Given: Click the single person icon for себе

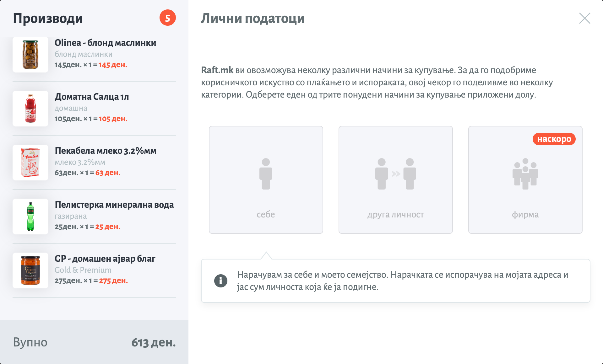Looking at the screenshot, I should [x=266, y=174].
